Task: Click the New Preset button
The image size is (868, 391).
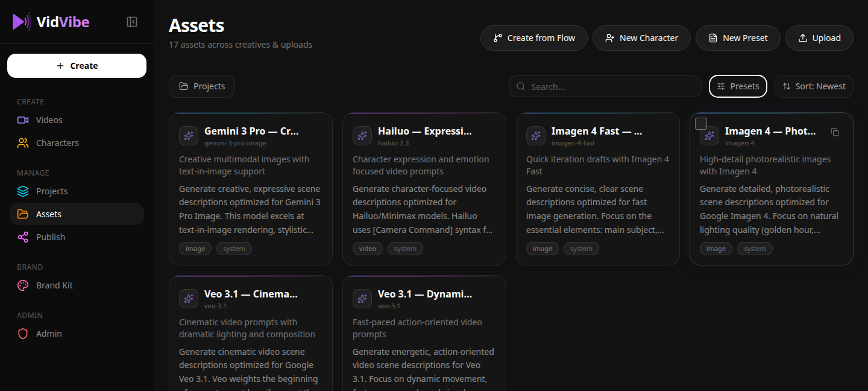Action: click(738, 38)
